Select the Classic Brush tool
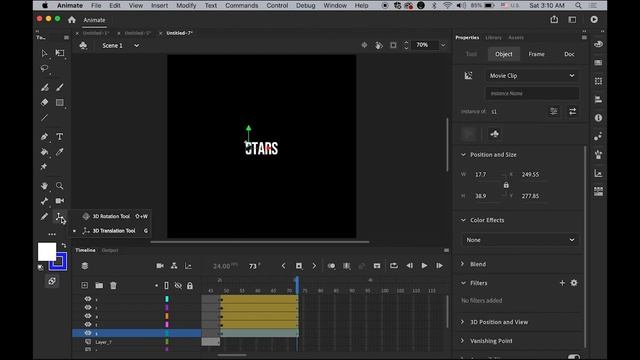The height and width of the screenshot is (360, 640). 60,87
